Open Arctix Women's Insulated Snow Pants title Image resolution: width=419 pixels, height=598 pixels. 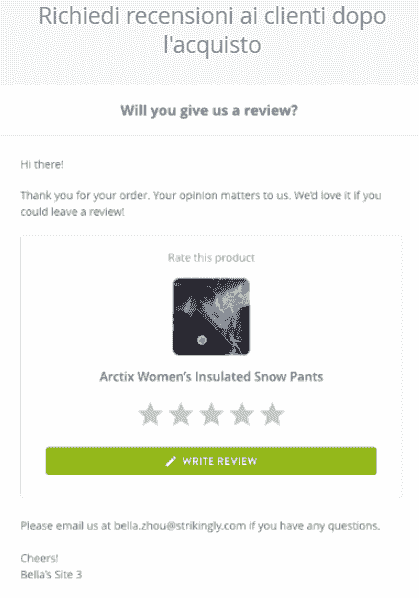(211, 377)
